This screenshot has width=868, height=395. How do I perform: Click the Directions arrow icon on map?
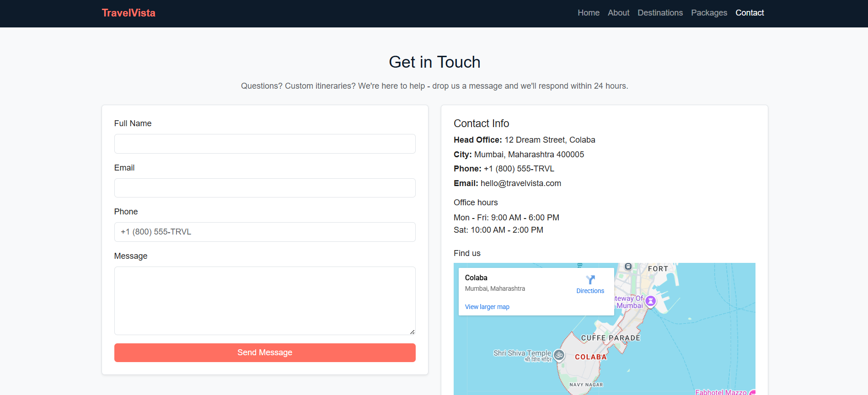click(x=590, y=280)
